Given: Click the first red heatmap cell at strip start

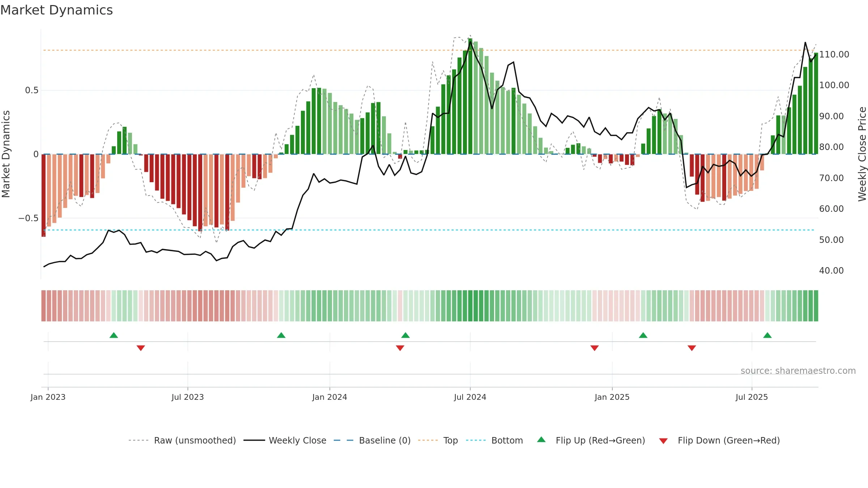Looking at the screenshot, I should coord(43,306).
